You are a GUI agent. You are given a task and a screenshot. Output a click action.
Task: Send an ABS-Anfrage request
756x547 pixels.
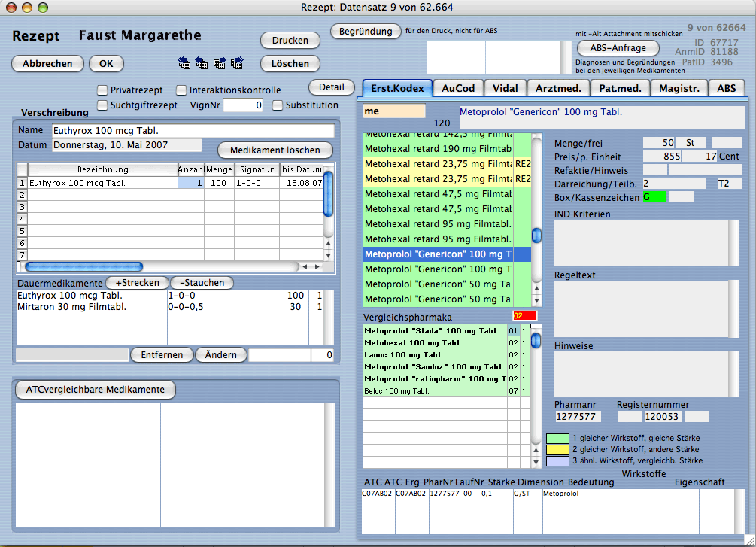pos(618,47)
